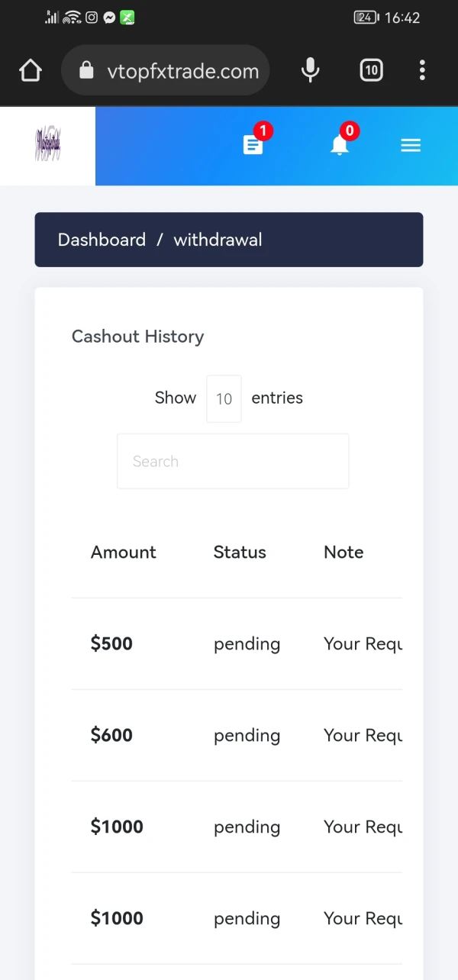
Task: Tap the microphone voice search icon
Action: (310, 71)
